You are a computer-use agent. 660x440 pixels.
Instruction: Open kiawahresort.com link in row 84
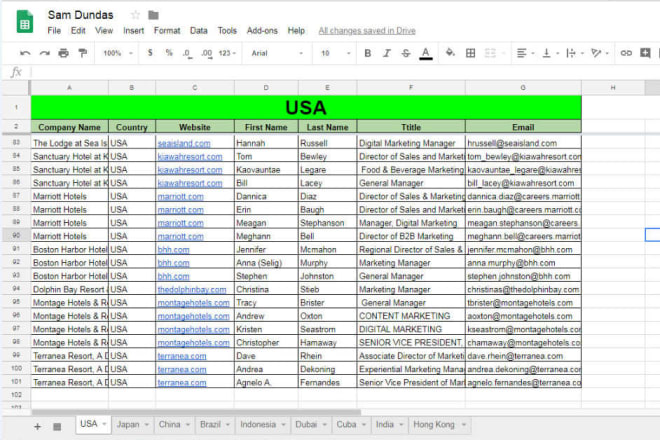[x=190, y=157]
